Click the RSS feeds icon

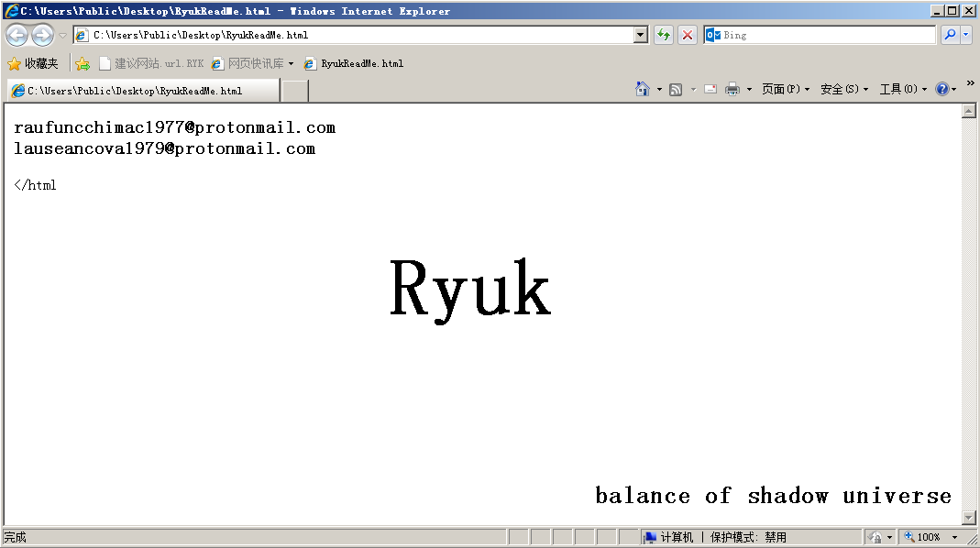[x=676, y=89]
